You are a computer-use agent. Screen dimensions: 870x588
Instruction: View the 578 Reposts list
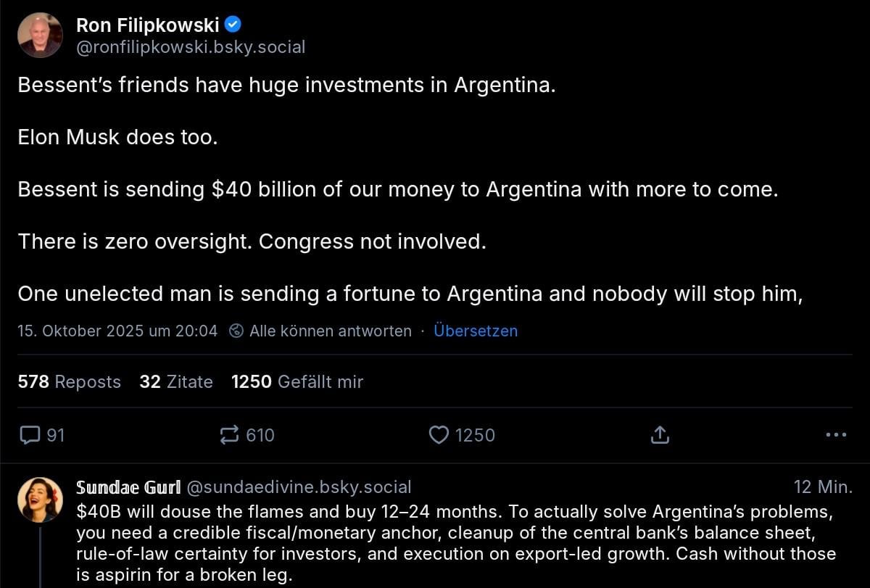pos(70,382)
